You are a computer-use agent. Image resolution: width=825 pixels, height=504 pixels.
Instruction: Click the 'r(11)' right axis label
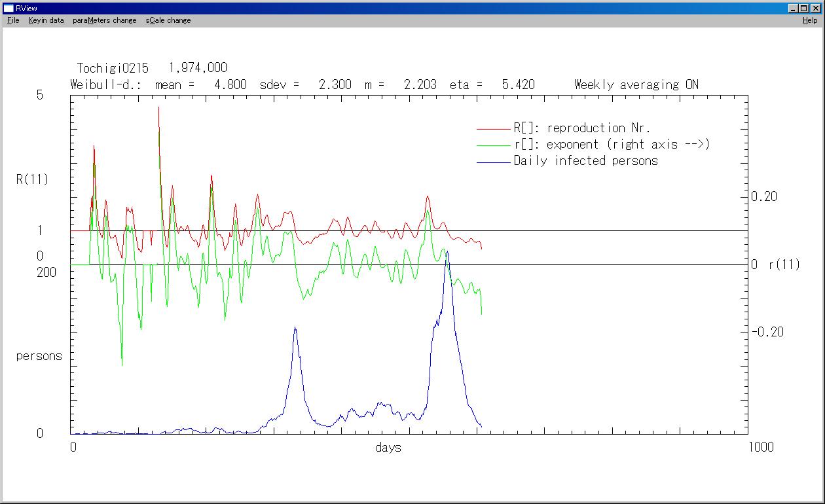click(x=784, y=264)
